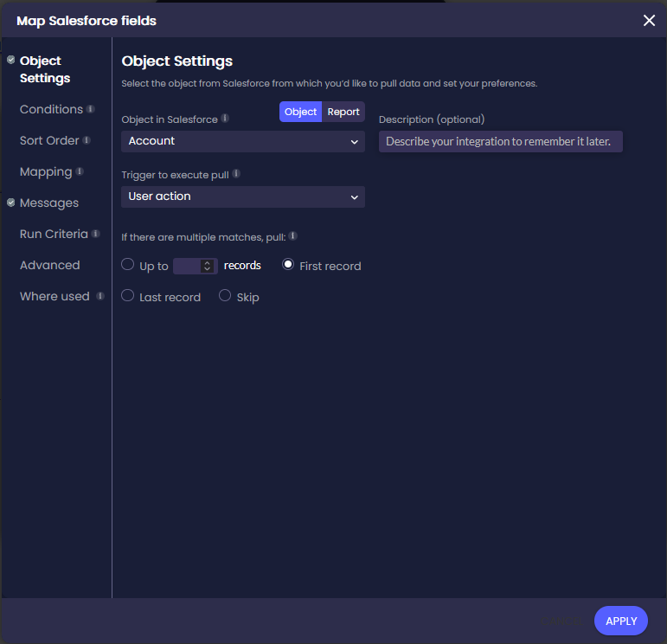Open the Account object dropdown

(x=243, y=141)
